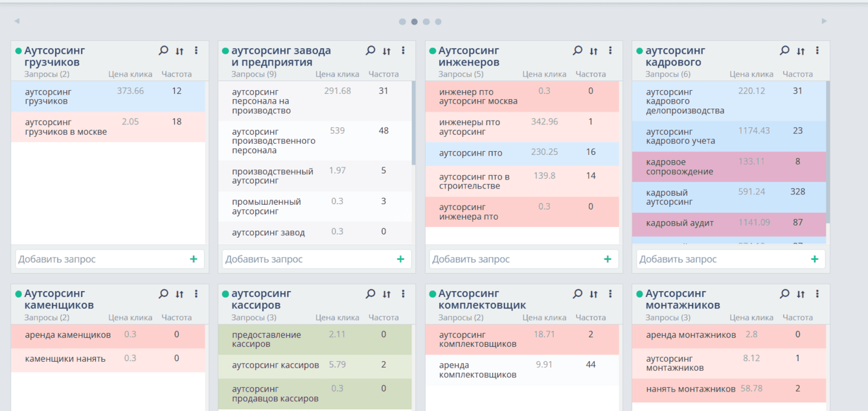Image resolution: width=868 pixels, height=411 pixels.
Task: Open menu for аутсорсинг завода и предприятия
Action: [403, 51]
